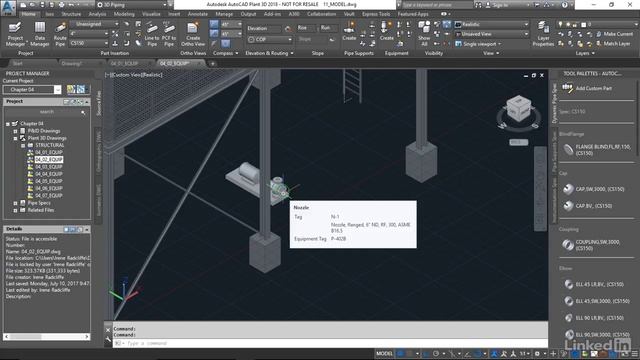The image size is (640, 360).
Task: Switch to 04_01_EQUIP drawing tab
Action: 124,64
